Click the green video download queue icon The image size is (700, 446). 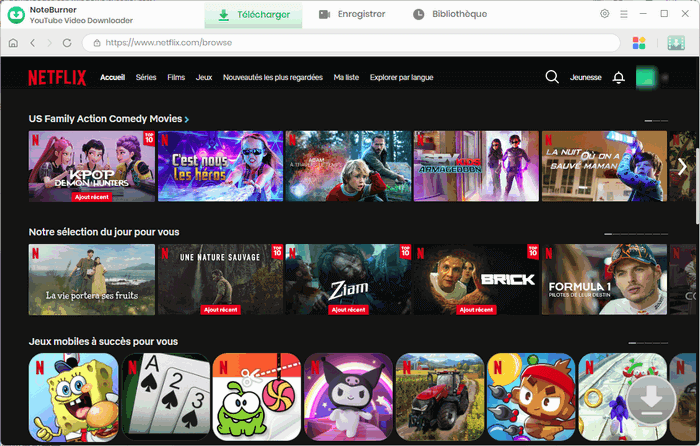(x=676, y=43)
